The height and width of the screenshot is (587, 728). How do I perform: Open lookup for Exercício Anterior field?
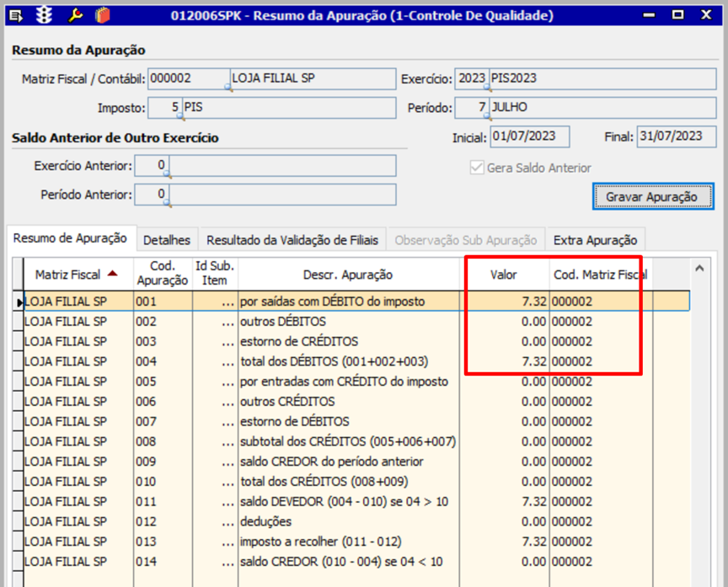[167, 175]
